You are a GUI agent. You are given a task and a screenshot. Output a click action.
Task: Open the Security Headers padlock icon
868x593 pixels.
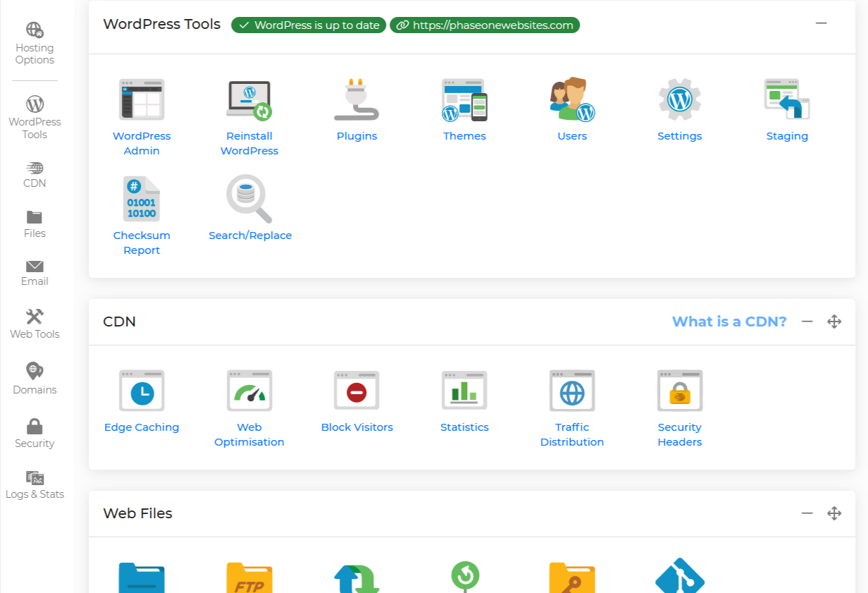[680, 391]
